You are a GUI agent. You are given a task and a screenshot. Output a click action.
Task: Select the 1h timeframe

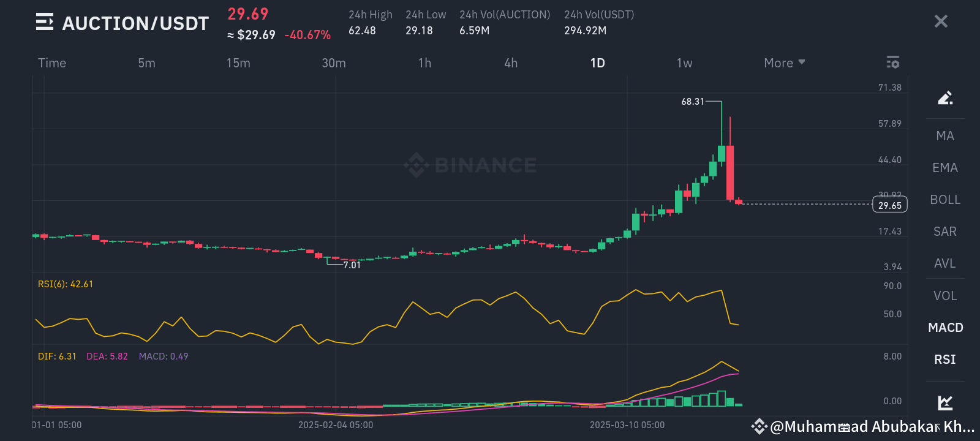coord(424,63)
